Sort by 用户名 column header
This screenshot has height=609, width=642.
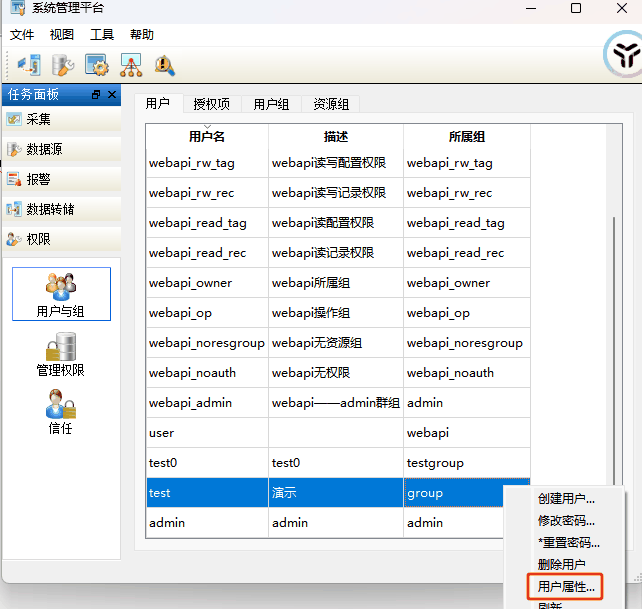207,136
